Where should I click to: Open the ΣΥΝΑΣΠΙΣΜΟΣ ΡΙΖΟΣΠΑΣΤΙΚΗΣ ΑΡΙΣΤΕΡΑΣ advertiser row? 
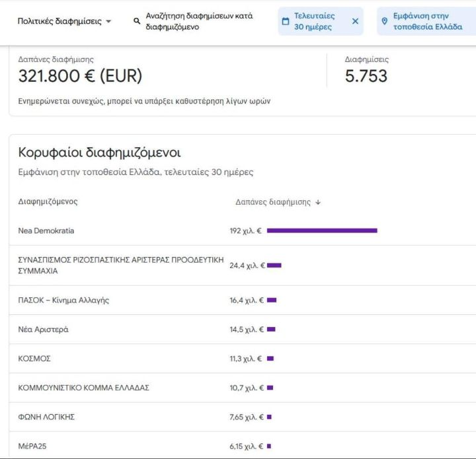(x=243, y=265)
